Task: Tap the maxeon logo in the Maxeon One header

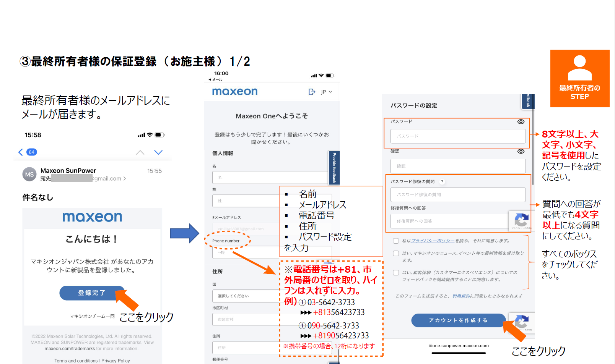Action: (x=235, y=91)
